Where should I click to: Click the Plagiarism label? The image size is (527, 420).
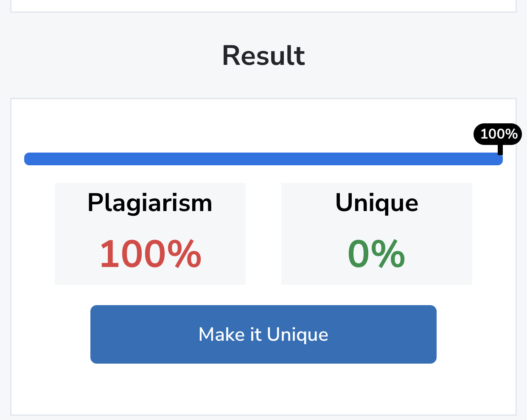click(150, 203)
